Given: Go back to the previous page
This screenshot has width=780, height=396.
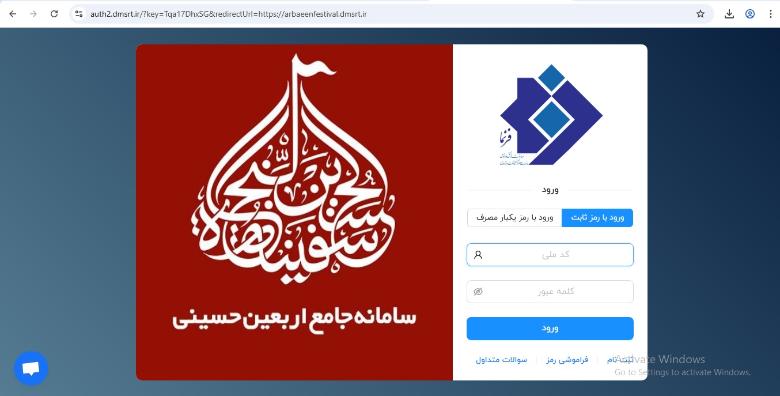Looking at the screenshot, I should [x=13, y=14].
